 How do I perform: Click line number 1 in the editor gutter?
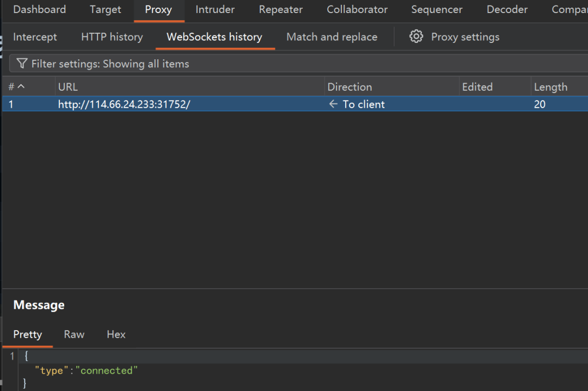[x=12, y=356]
